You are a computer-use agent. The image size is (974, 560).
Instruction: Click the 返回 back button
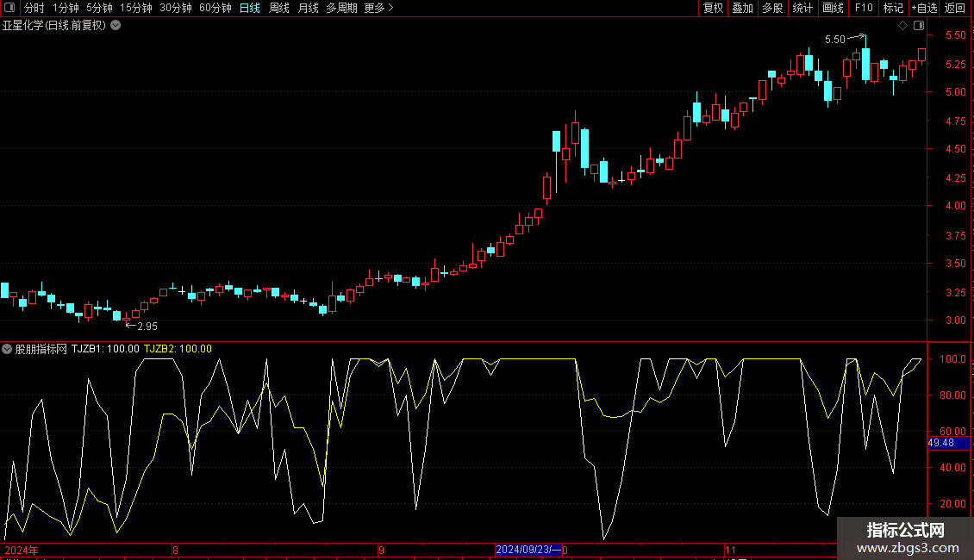coord(955,8)
